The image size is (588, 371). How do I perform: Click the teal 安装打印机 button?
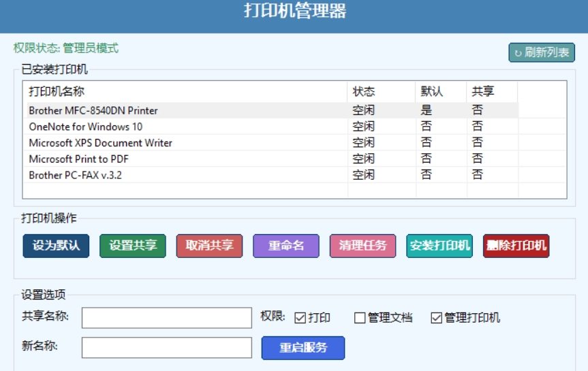coord(439,246)
